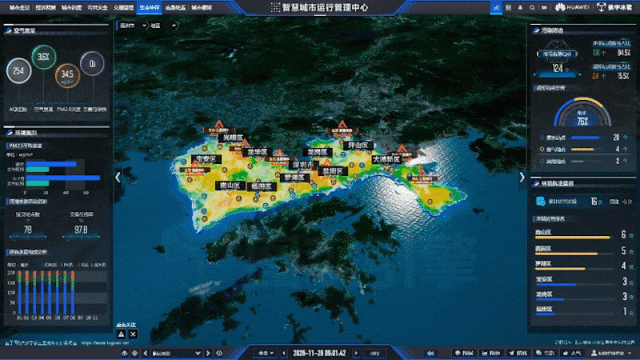Click the warning triangle icon above the bottom bar
This screenshot has height=360, width=640.
121,334
